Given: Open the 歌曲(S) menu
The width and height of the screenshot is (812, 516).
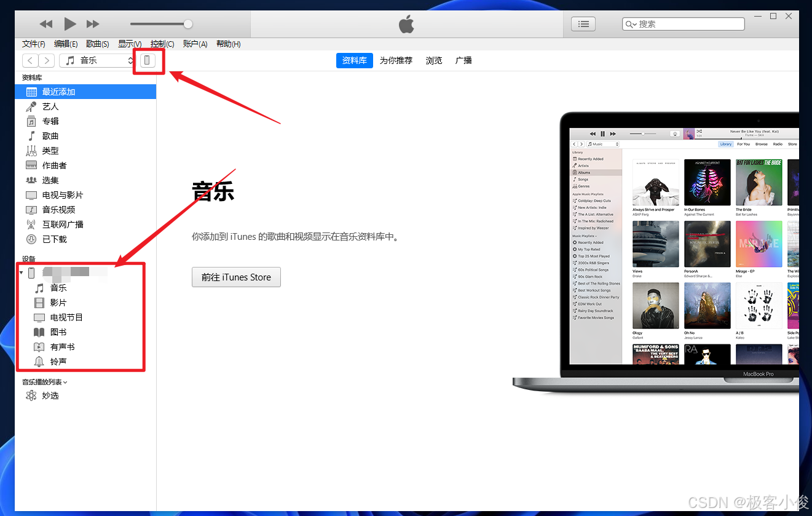Looking at the screenshot, I should pyautogui.click(x=98, y=44).
